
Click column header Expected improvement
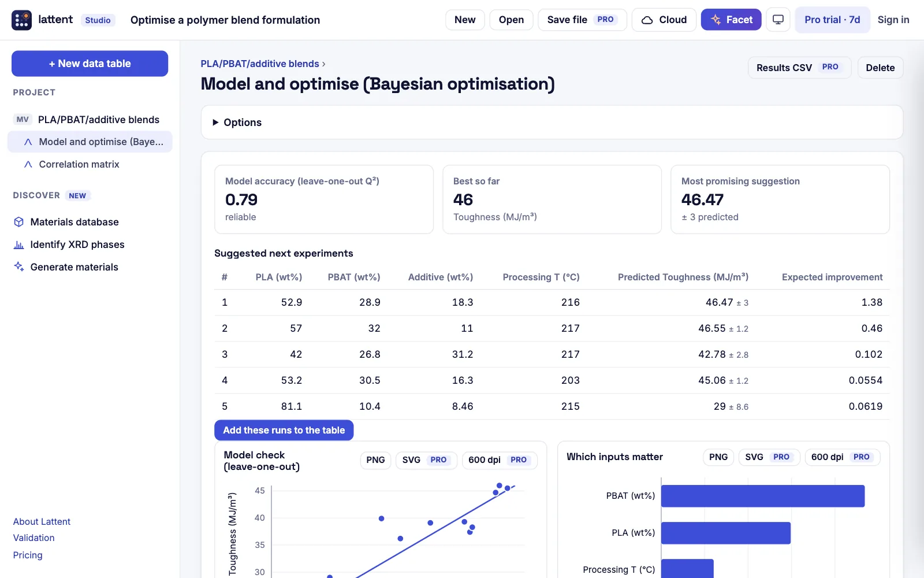pos(832,277)
